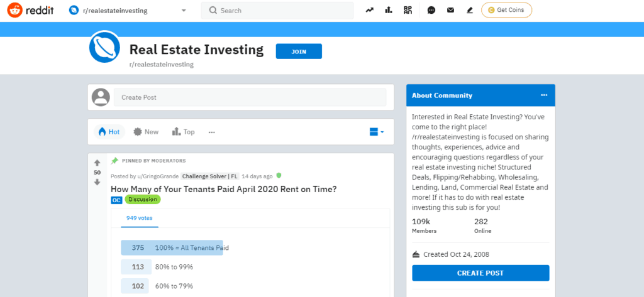The image size is (644, 297).
Task: Click the green moderator shield icon
Action: point(279,176)
